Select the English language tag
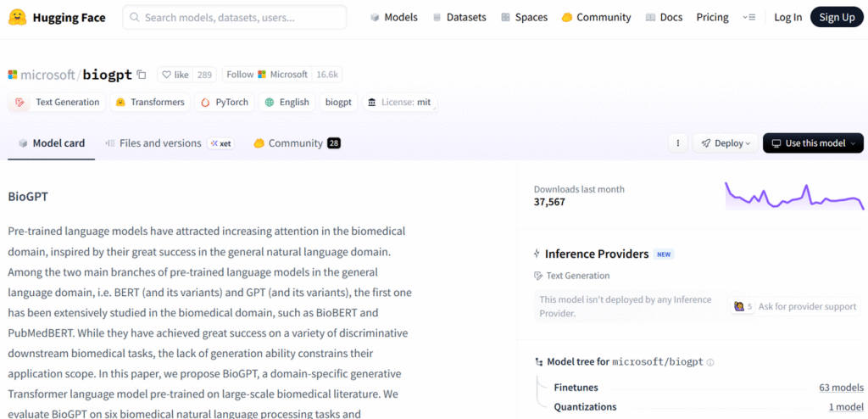868x419 pixels. (287, 102)
